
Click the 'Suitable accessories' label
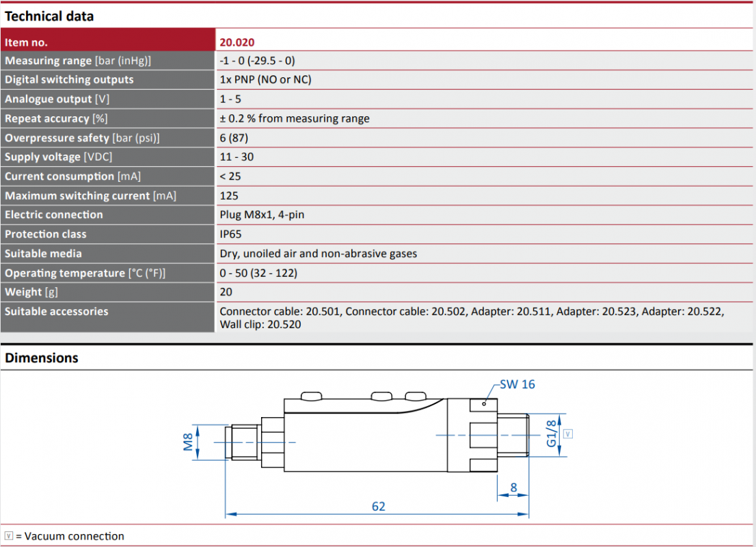coord(57,312)
